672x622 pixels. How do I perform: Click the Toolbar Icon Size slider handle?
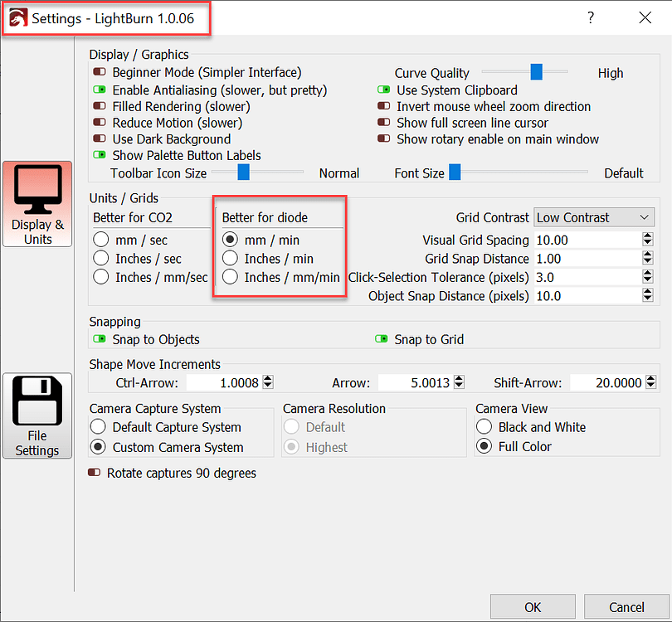244,173
